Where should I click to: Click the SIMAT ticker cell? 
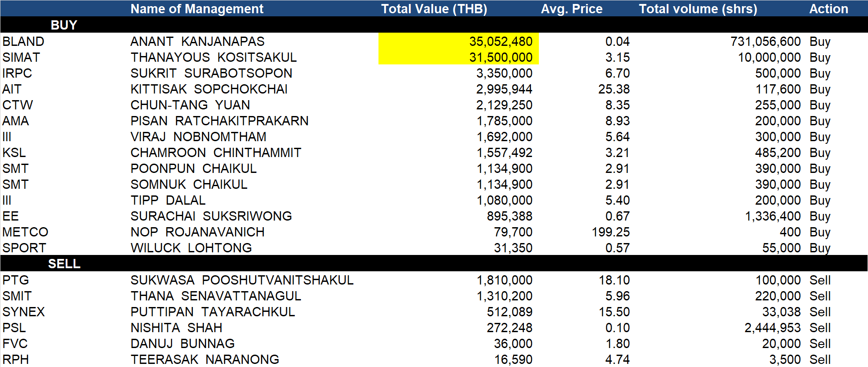(x=21, y=57)
